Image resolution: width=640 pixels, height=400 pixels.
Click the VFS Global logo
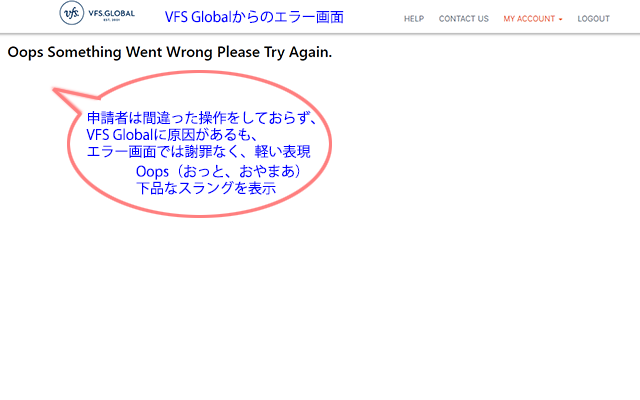click(97, 13)
